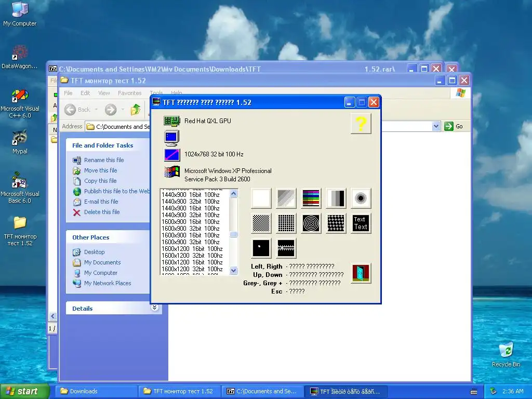Viewport: 532px width, 399px height.
Task: Open the Back button history dropdown
Action: [96, 110]
